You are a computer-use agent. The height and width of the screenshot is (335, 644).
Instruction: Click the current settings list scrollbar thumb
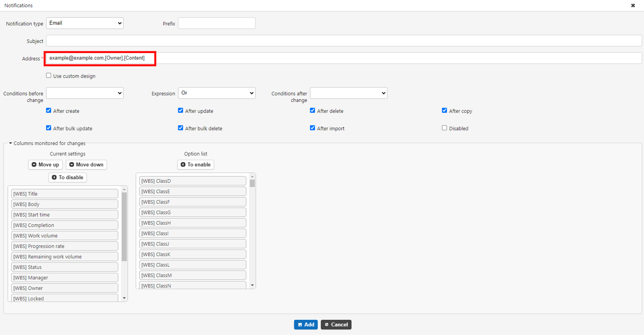(124, 227)
